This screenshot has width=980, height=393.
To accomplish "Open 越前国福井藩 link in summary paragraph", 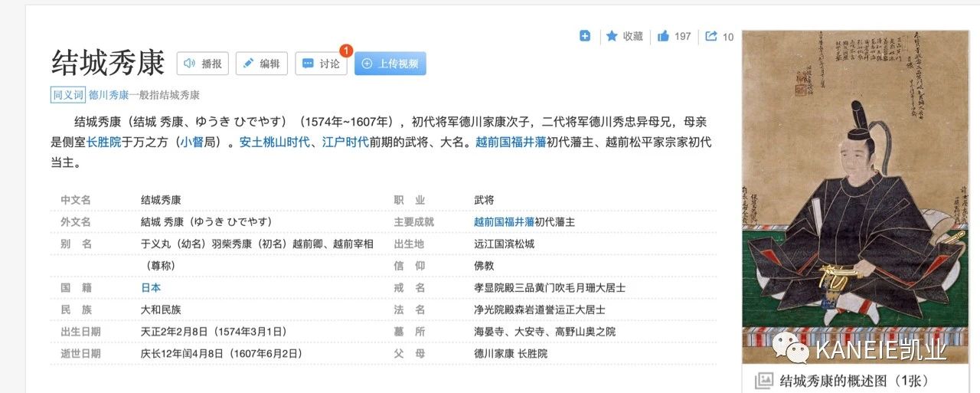I will click(x=511, y=142).
